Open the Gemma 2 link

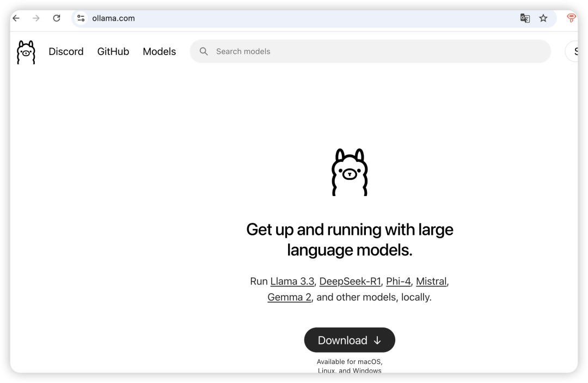(x=289, y=297)
